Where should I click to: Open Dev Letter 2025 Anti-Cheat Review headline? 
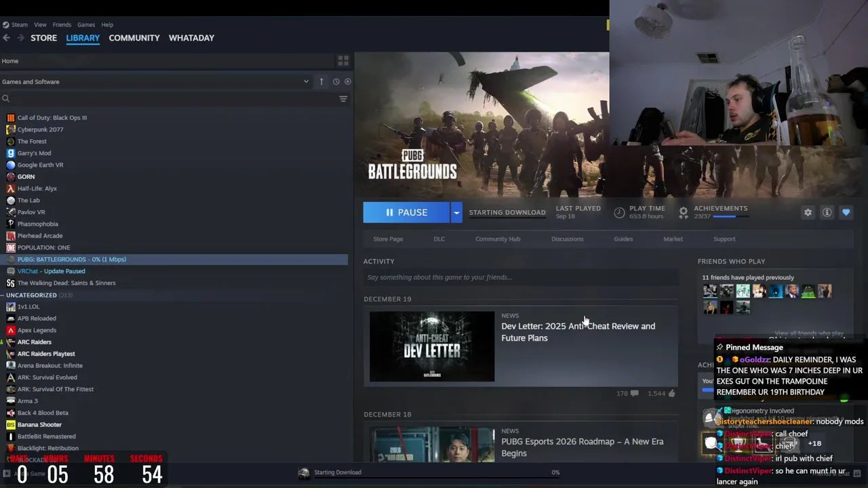tap(578, 332)
